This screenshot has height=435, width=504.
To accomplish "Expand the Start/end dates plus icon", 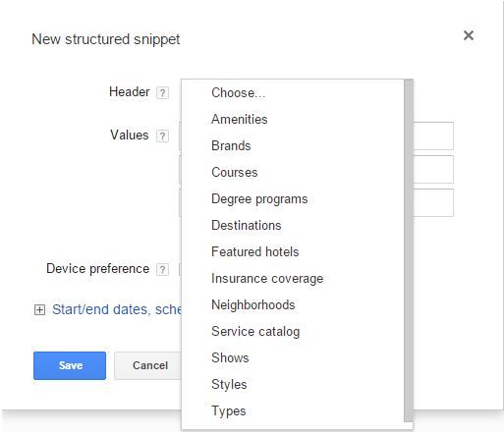I will pos(39,309).
